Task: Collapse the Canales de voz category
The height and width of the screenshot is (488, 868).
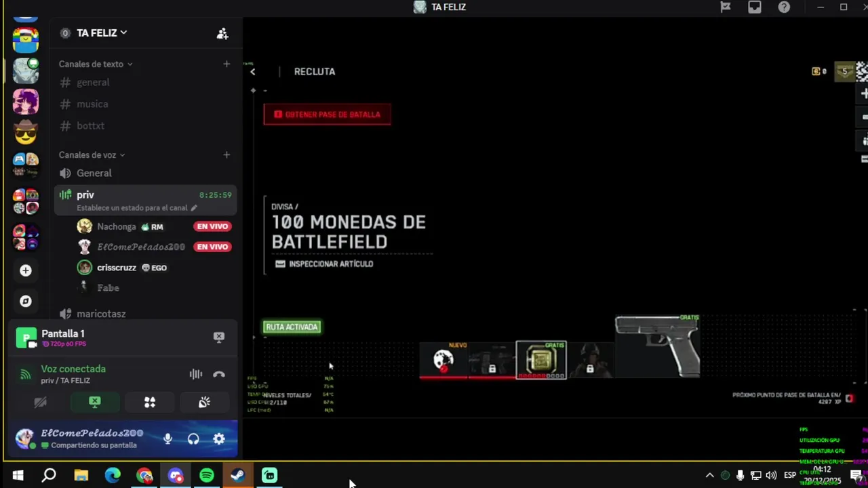Action: (x=92, y=155)
